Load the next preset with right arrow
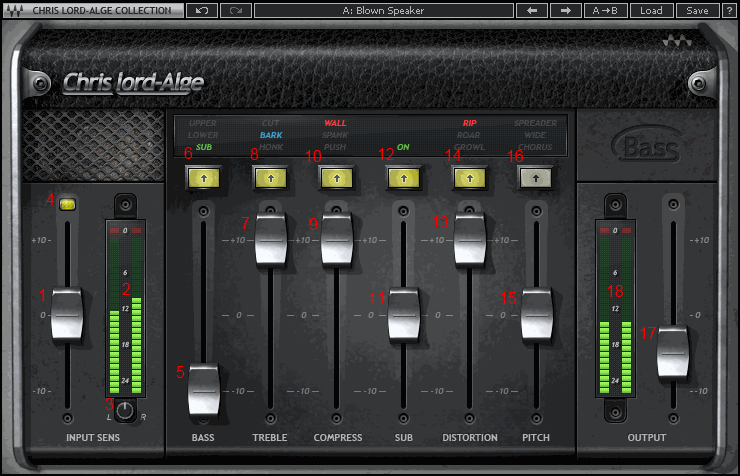The width and height of the screenshot is (740, 476). (x=566, y=10)
